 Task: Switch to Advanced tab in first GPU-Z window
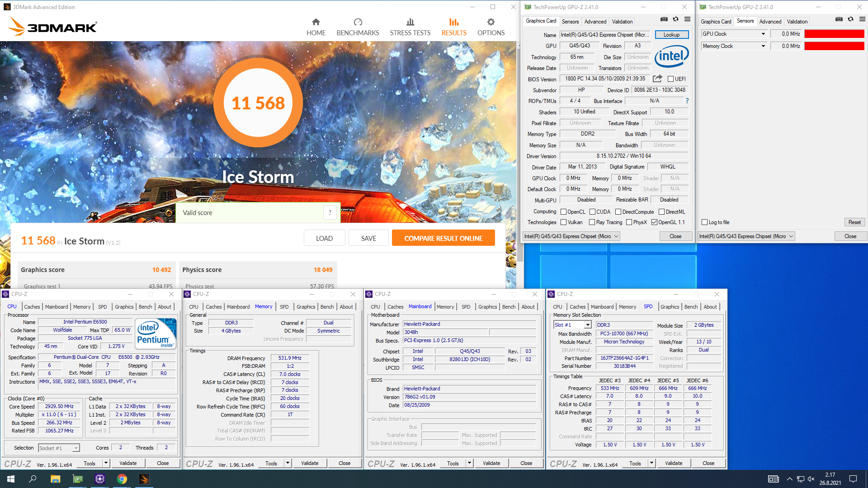coord(595,22)
